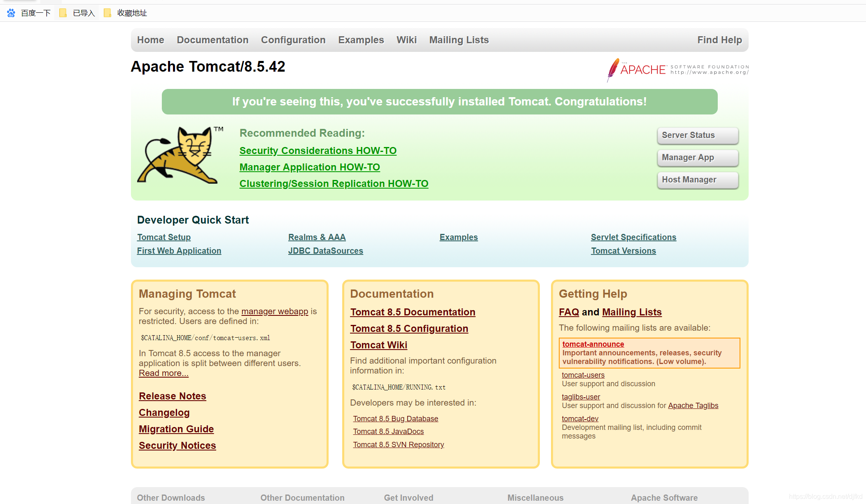Follow the Tomcat Setup link
This screenshot has height=504, width=866.
[x=164, y=237]
